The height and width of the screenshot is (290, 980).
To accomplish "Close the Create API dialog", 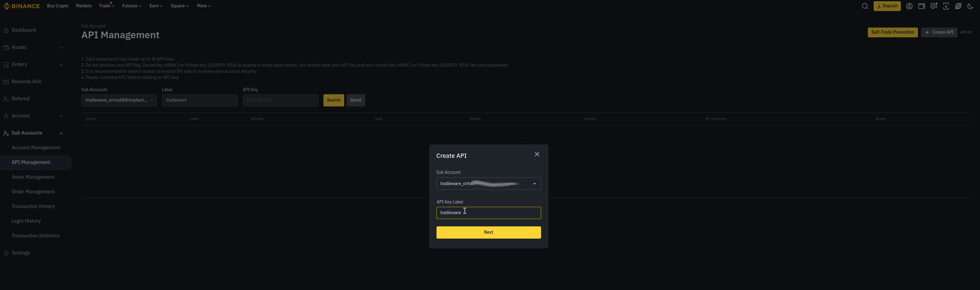I will (537, 154).
